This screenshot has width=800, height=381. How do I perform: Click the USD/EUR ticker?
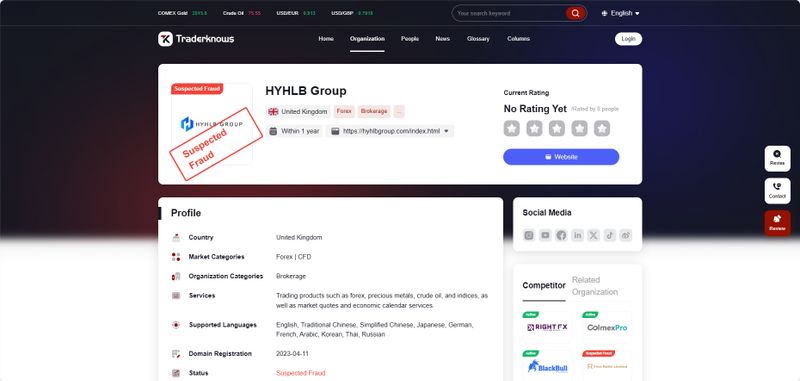tap(296, 13)
